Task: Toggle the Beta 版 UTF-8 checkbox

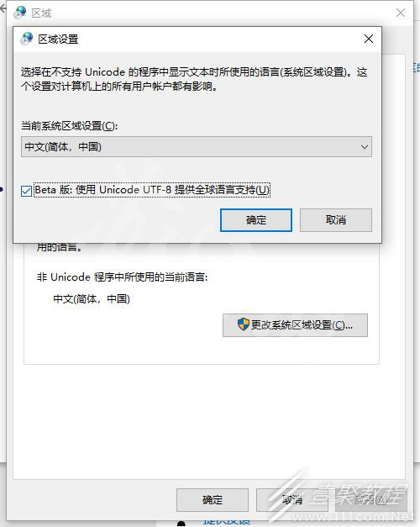Action: (x=26, y=191)
